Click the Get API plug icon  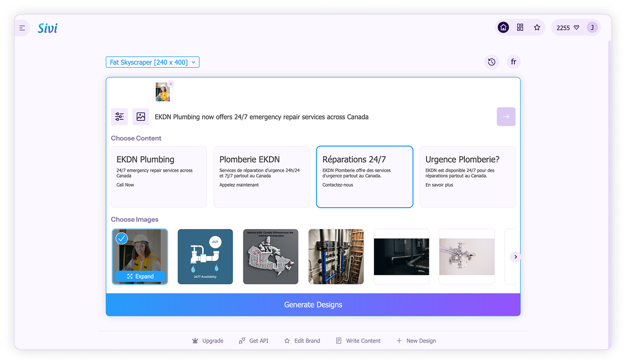tap(242, 341)
